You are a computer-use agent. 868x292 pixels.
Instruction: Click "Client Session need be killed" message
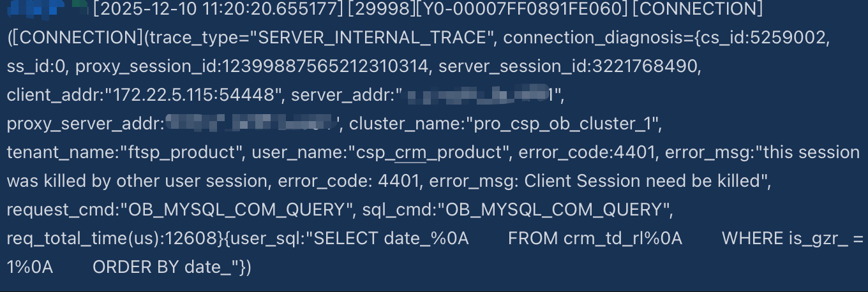tap(641, 181)
